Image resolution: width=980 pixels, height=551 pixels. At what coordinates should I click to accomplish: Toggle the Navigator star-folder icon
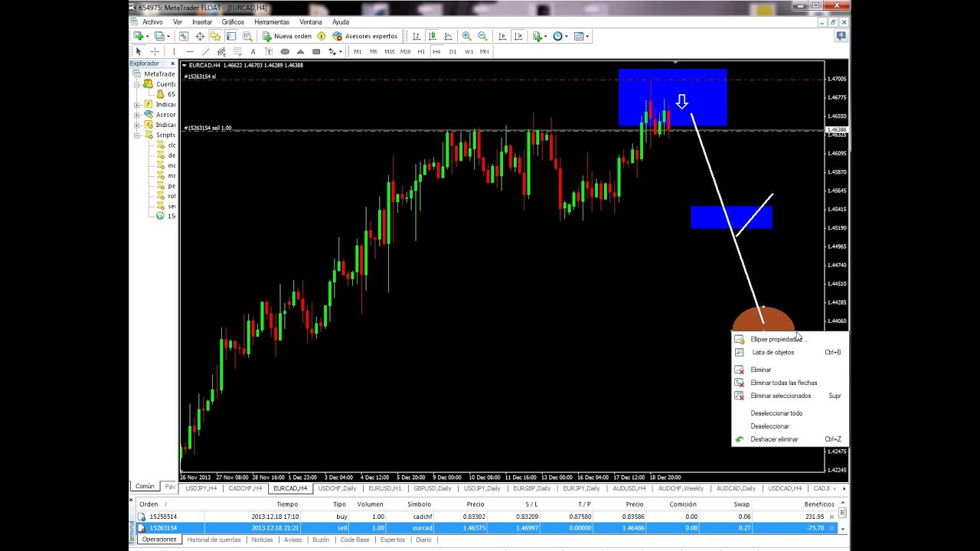pos(215,36)
